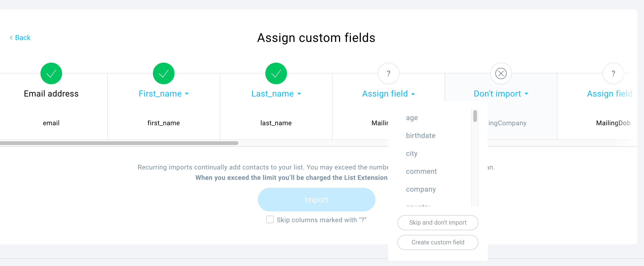Viewport: 644px width, 266px height.
Task: Toggle Skip columns marked with "?" checkbox
Action: tap(270, 219)
